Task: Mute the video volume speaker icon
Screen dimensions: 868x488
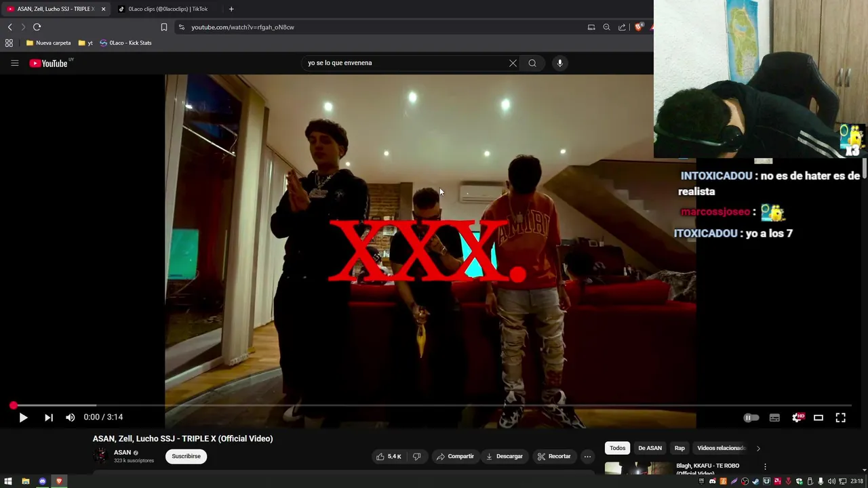Action: coord(70,418)
